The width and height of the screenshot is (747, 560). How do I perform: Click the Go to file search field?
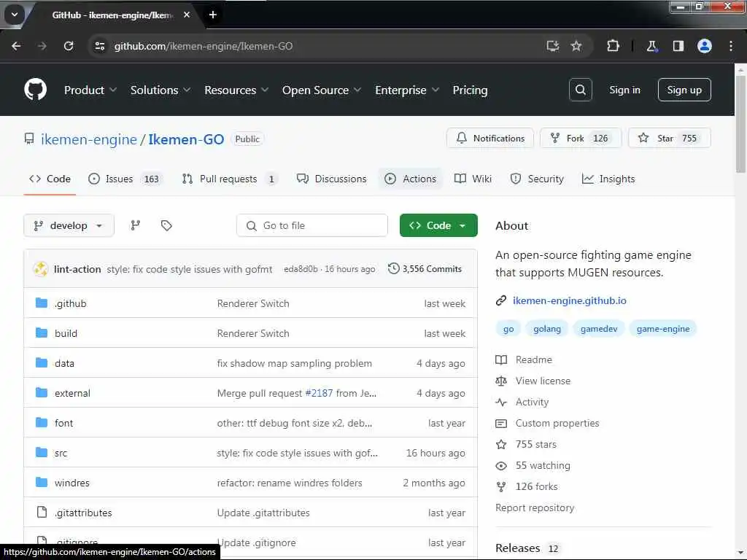[312, 225]
